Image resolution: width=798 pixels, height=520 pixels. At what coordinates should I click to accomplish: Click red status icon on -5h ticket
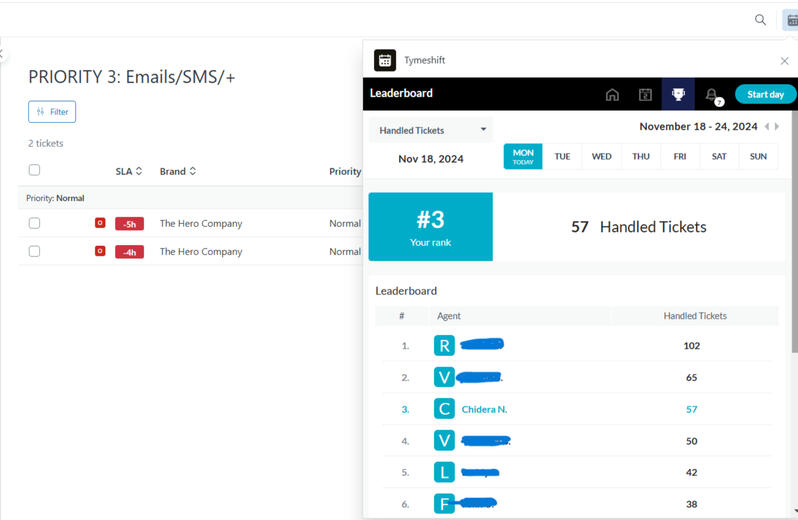tap(100, 223)
